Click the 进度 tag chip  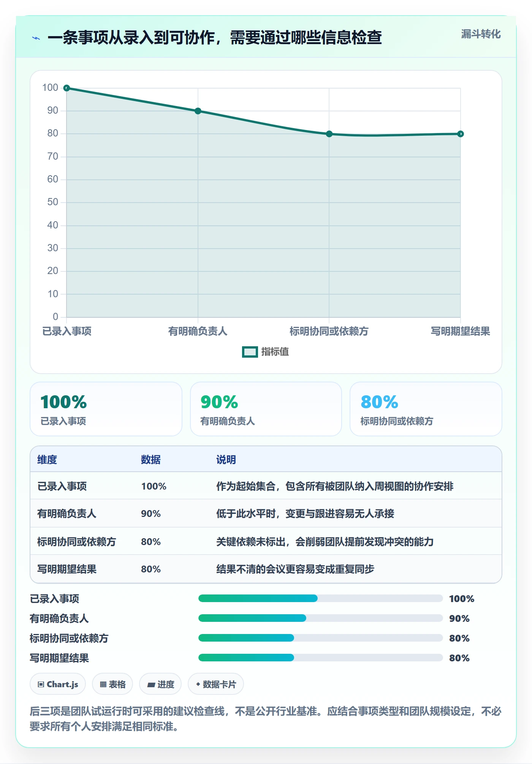pos(160,684)
